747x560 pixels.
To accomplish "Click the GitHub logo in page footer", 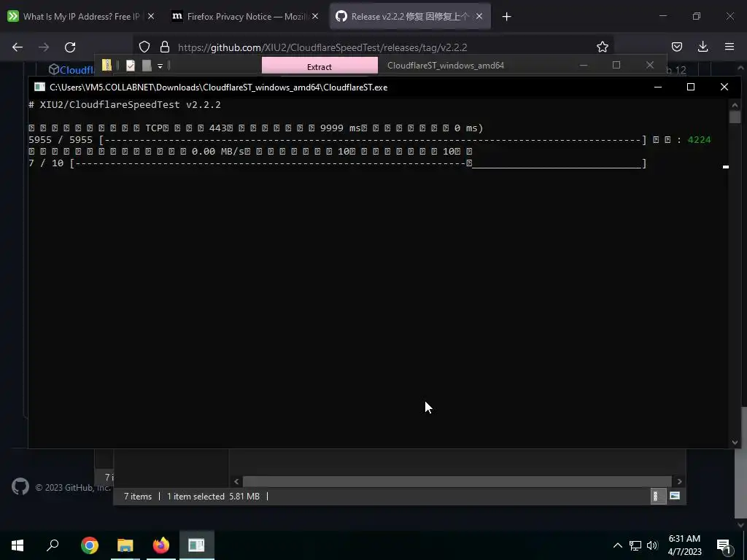I will coord(20,486).
